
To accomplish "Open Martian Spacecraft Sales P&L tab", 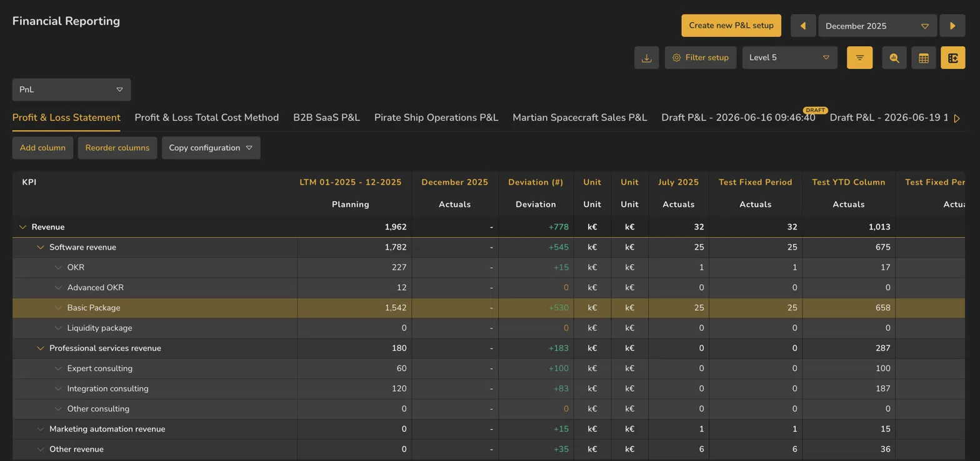I will tap(579, 118).
